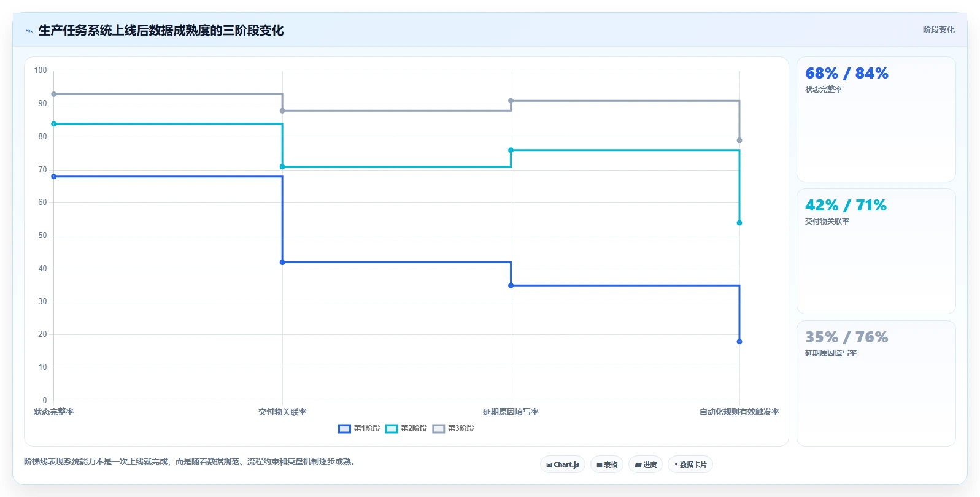The image size is (980, 497).
Task: Click 第3阶段 point at 延期原因填写率 (91)
Action: 511,101
